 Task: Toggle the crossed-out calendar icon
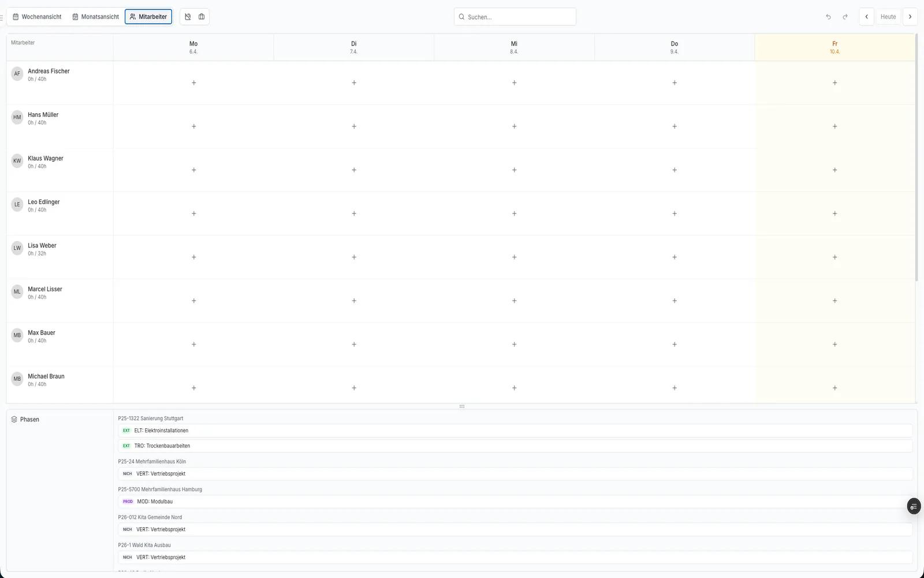(x=188, y=17)
